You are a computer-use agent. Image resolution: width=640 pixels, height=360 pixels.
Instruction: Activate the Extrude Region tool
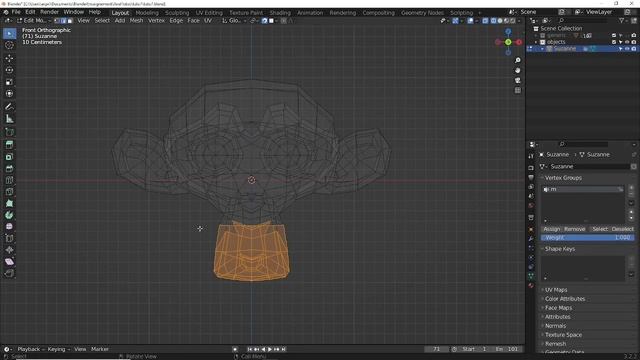pos(9,144)
